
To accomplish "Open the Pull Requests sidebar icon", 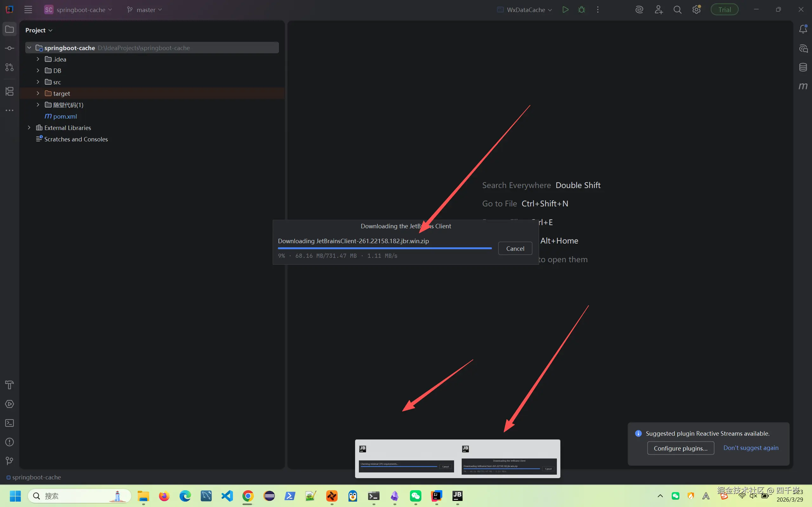I will tap(10, 68).
